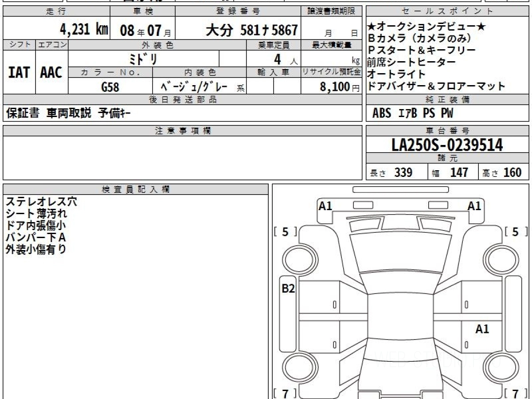The width and height of the screenshot is (532, 399).
Task: Select the inspection date 08年07月
Action: pyautogui.click(x=145, y=31)
